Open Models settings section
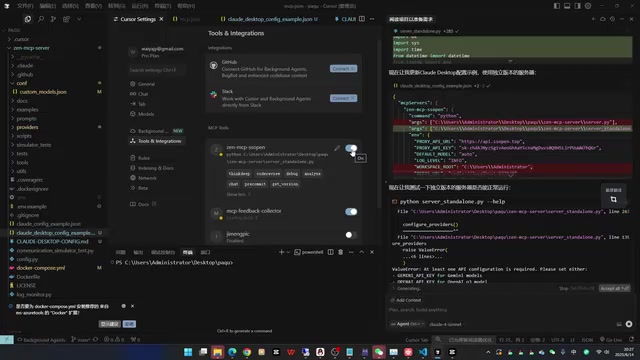This screenshot has height=360, width=640. point(146,114)
